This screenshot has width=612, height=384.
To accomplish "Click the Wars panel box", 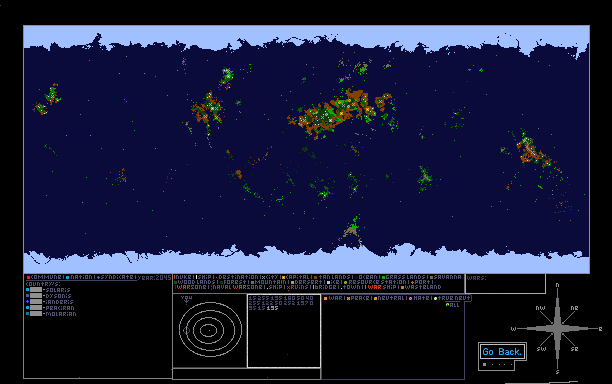I will point(505,284).
